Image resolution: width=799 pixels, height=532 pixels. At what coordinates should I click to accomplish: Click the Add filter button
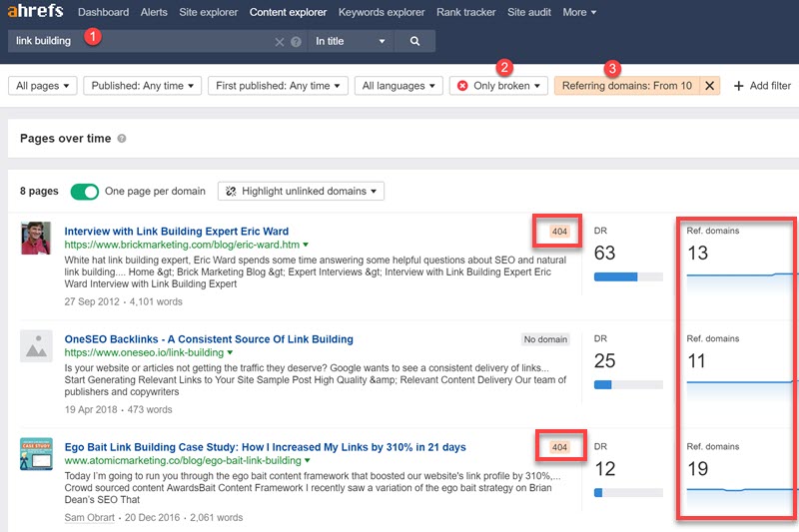[x=762, y=86]
